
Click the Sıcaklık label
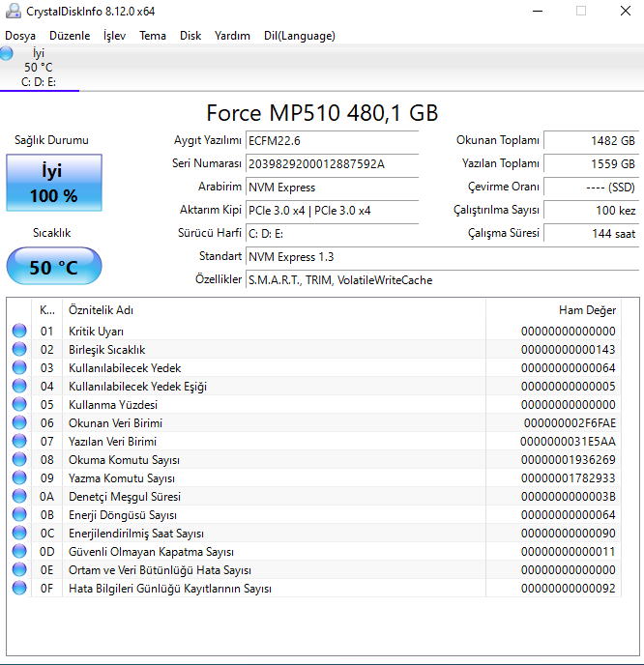[52, 233]
